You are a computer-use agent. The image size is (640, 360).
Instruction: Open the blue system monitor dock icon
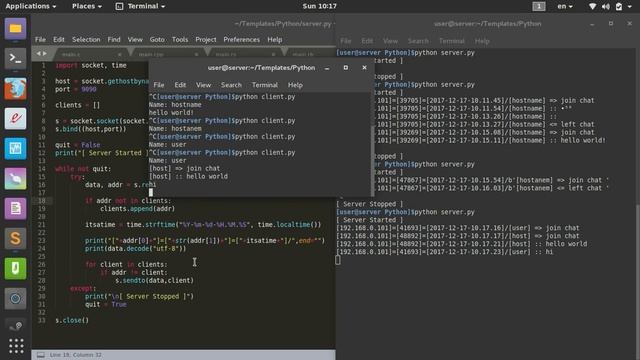click(x=16, y=149)
